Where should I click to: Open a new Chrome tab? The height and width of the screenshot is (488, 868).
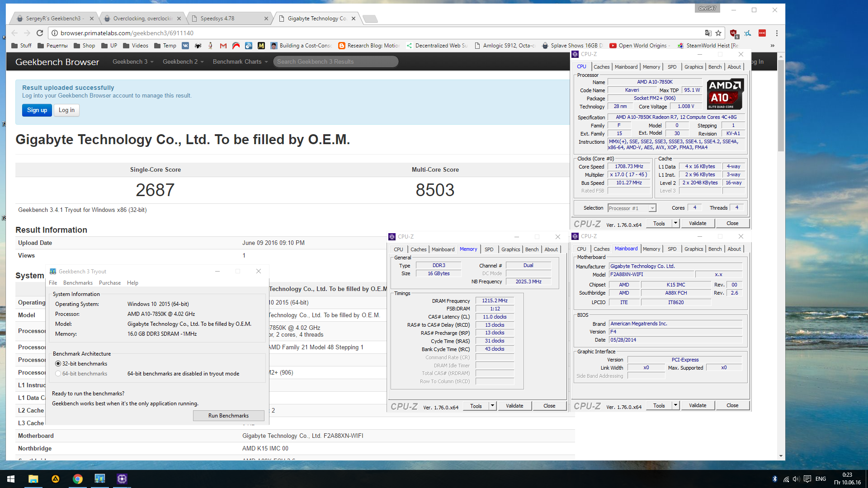370,19
